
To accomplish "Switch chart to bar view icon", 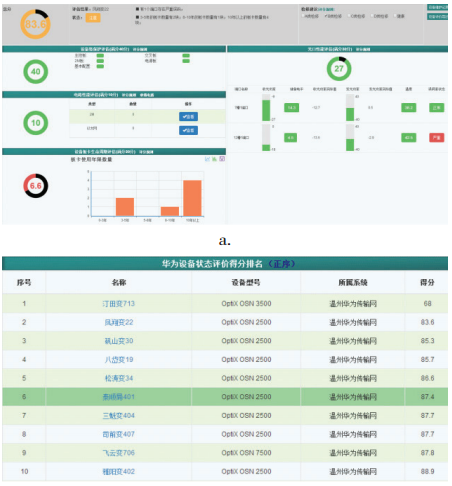I will pyautogui.click(x=214, y=159).
